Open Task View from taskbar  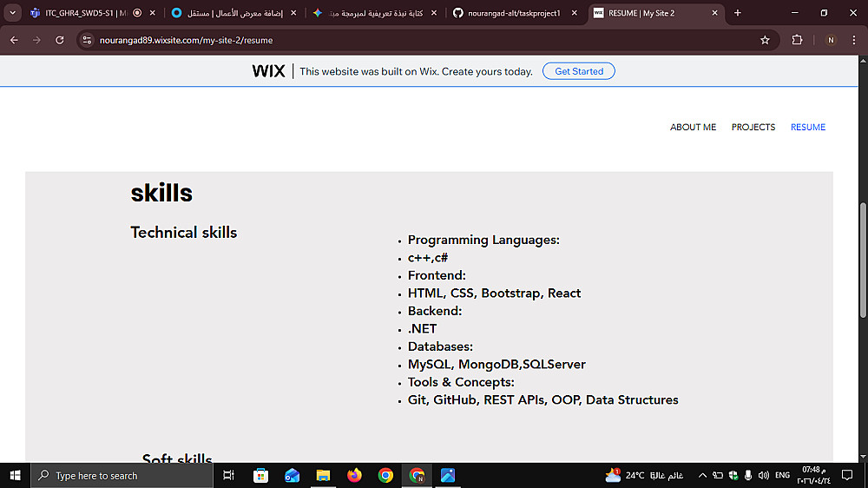click(228, 475)
